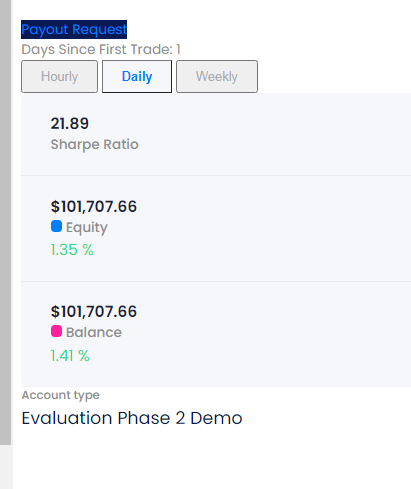Click the Days Since First Trade text

point(101,50)
